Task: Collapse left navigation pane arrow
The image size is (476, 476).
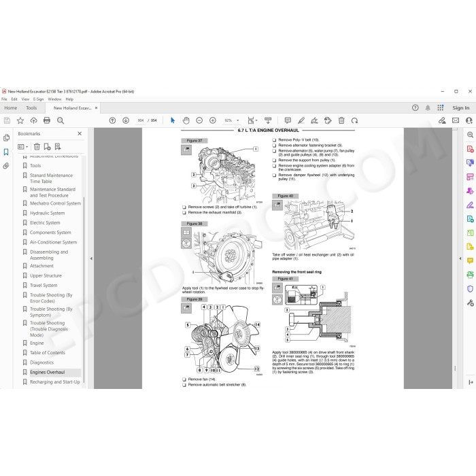Action: pos(91,258)
